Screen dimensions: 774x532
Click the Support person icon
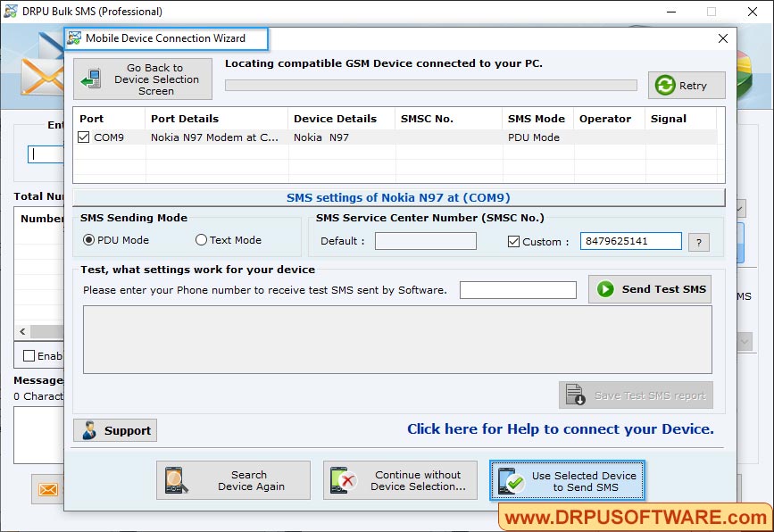(x=91, y=430)
